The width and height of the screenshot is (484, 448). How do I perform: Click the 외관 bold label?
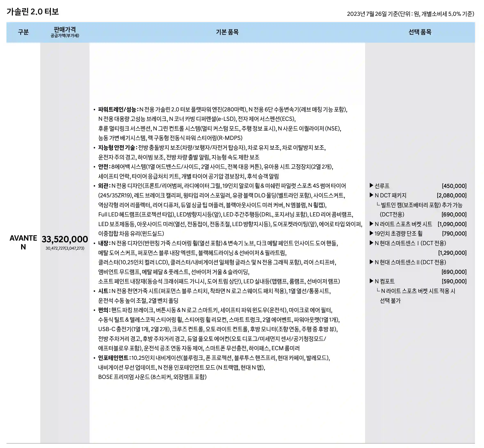tap(104, 186)
